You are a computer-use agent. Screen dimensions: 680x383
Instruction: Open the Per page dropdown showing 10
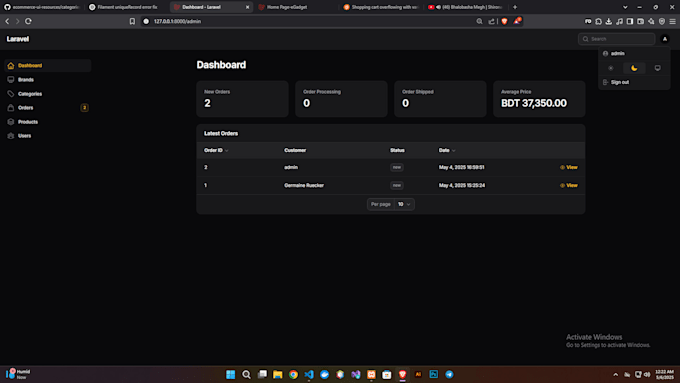pyautogui.click(x=403, y=204)
